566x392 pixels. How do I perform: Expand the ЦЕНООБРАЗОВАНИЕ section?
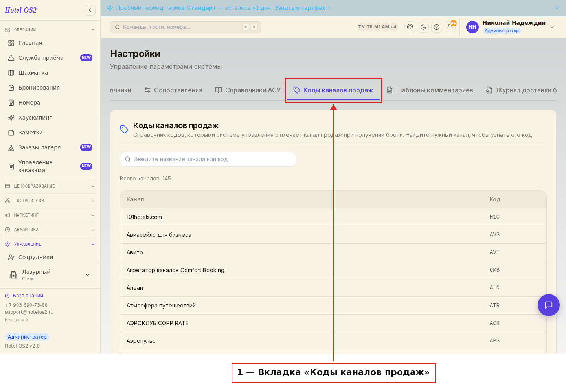50,186
